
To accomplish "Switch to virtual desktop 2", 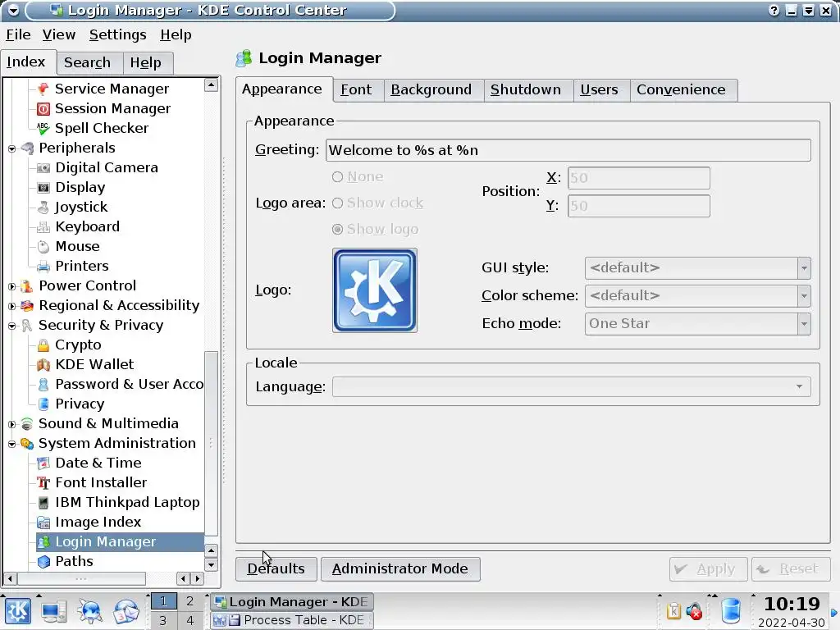I will [189, 601].
